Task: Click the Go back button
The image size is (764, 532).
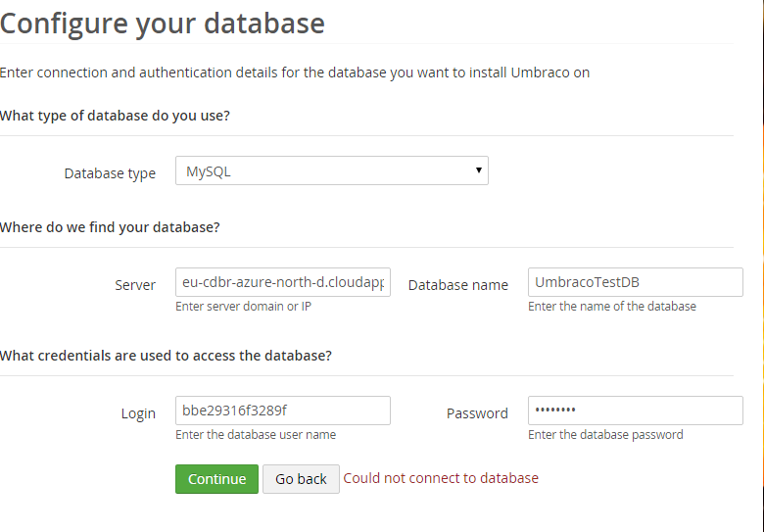Action: 301,479
